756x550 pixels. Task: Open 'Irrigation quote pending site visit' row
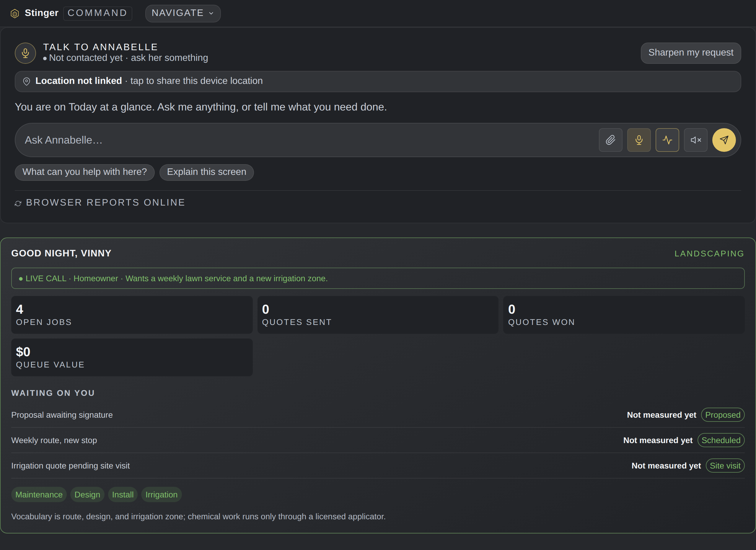[x=378, y=465]
